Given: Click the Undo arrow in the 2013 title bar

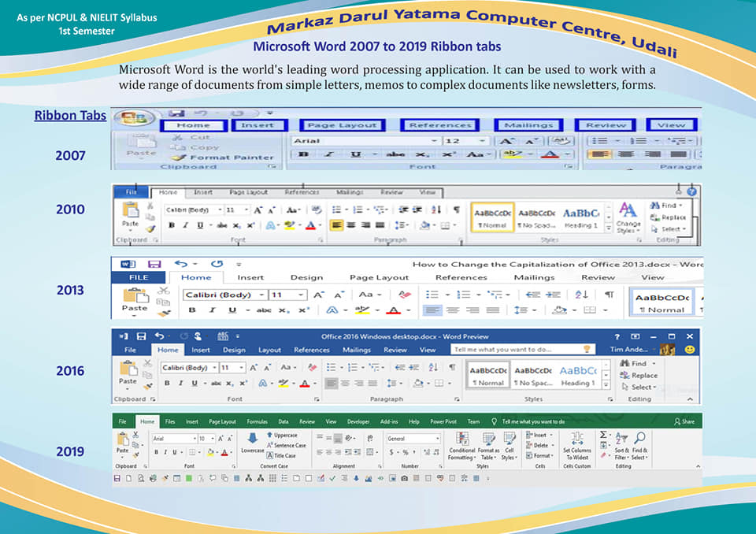Looking at the screenshot, I should point(181,264).
